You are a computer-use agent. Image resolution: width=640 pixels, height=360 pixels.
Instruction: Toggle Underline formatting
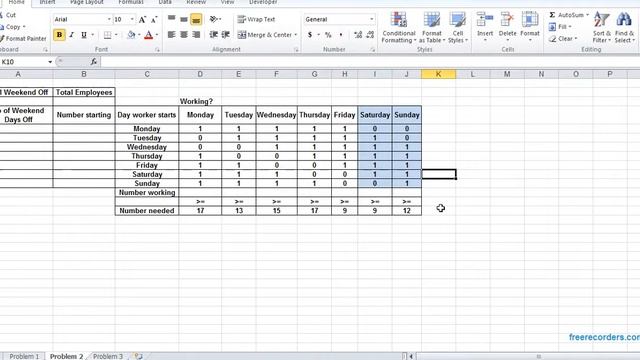(84, 35)
